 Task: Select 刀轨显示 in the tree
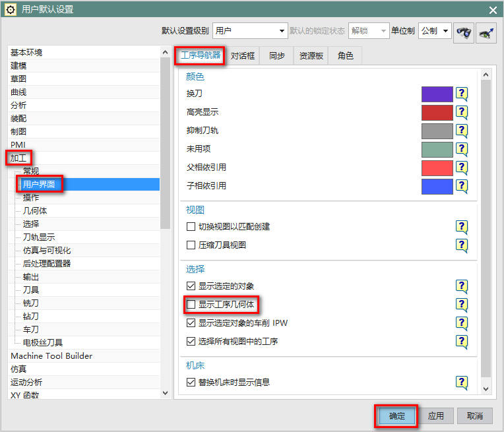pos(39,237)
